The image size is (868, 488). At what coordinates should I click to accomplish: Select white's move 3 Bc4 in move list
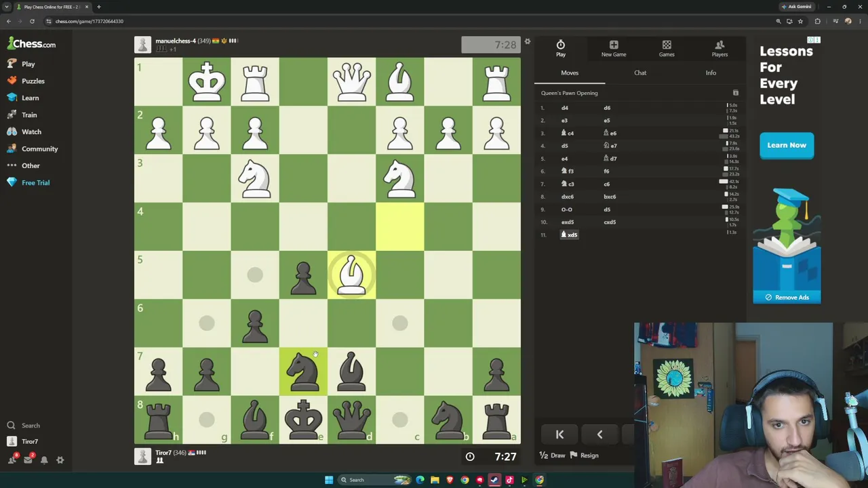(x=568, y=134)
